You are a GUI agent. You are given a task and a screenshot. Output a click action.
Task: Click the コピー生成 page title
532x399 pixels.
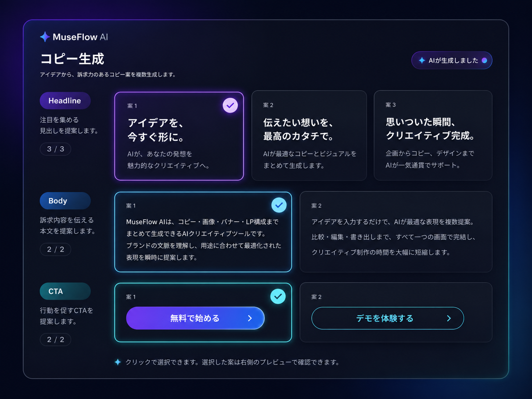[72, 59]
